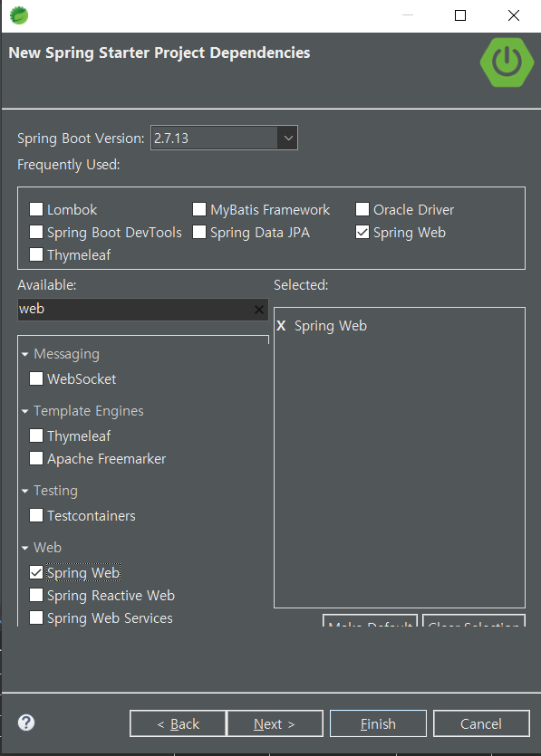Check Spring Web Services
The height and width of the screenshot is (756, 541).
click(x=36, y=617)
